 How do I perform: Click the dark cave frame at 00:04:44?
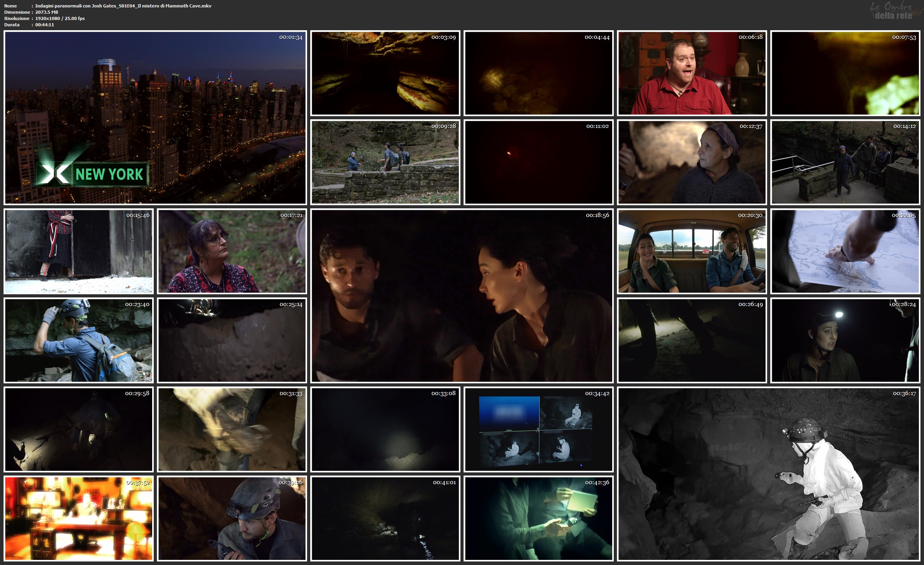coord(538,73)
